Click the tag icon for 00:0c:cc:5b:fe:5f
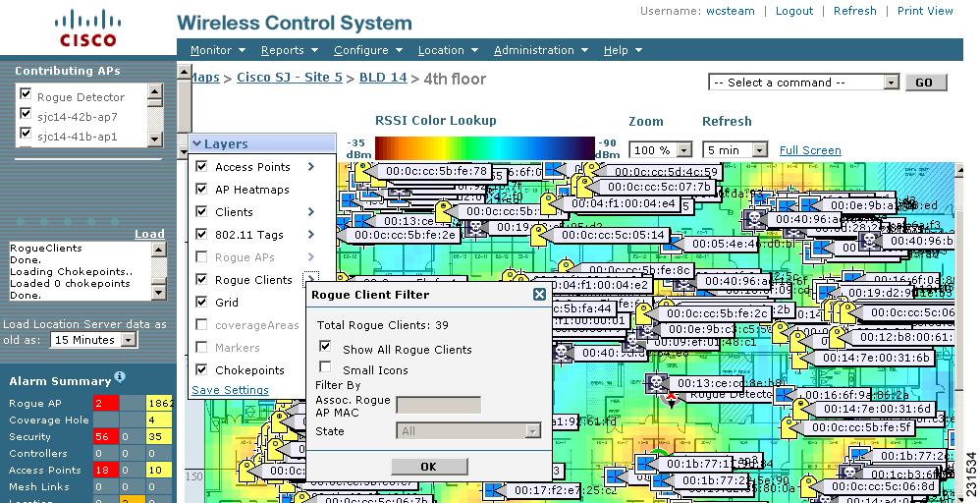 point(789,428)
